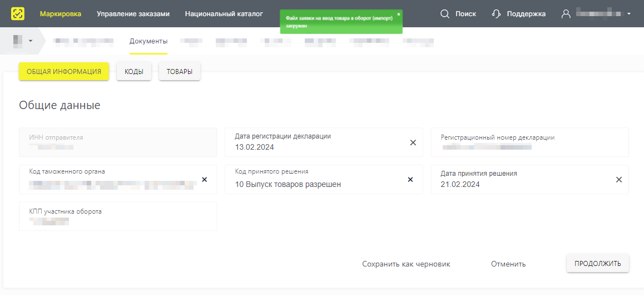Switch to the КОДЫ tab
This screenshot has height=296, width=644.
[134, 72]
